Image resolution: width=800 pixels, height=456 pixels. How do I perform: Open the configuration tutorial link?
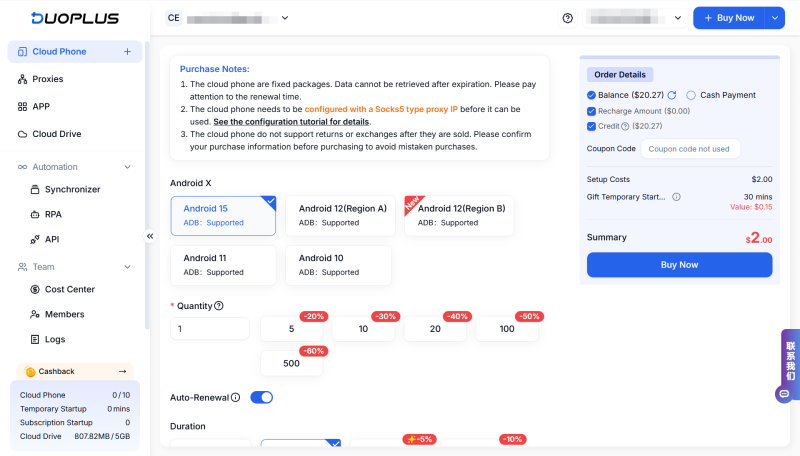[291, 121]
